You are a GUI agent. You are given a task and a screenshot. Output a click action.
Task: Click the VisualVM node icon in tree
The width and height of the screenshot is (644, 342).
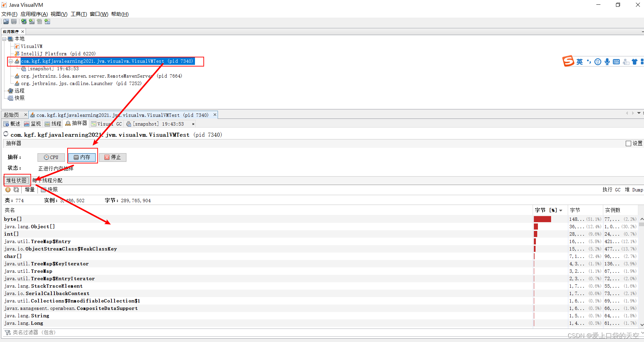point(17,46)
